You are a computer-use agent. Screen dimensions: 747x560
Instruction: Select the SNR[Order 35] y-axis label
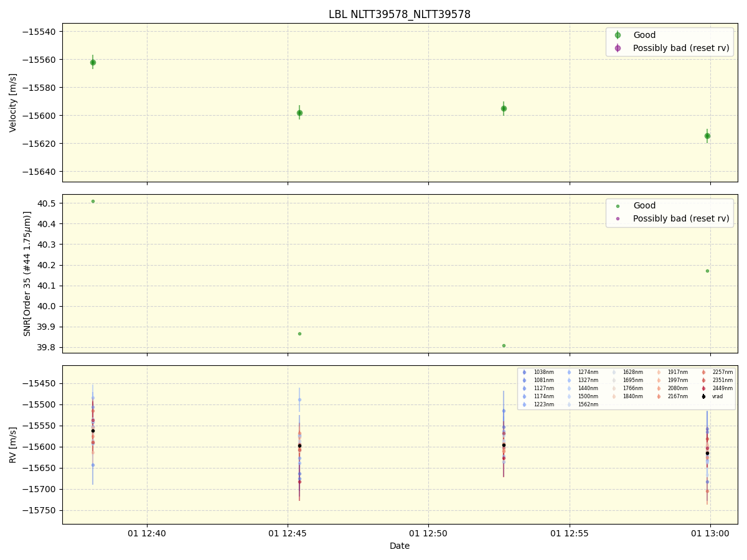pyautogui.click(x=27, y=274)
